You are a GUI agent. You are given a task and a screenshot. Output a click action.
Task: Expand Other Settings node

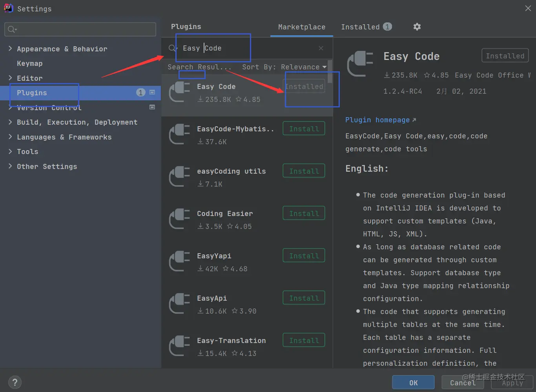pyautogui.click(x=10, y=166)
